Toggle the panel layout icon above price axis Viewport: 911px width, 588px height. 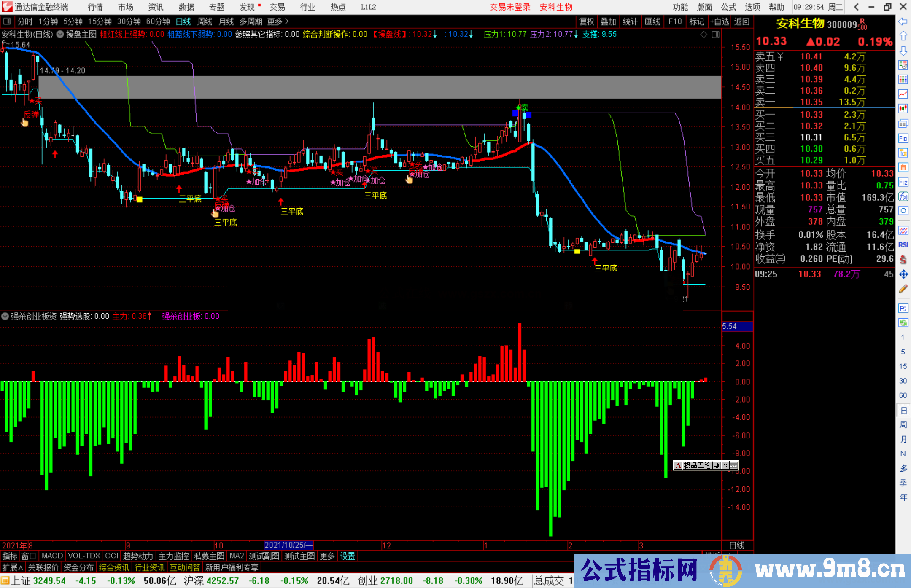pyautogui.click(x=716, y=35)
